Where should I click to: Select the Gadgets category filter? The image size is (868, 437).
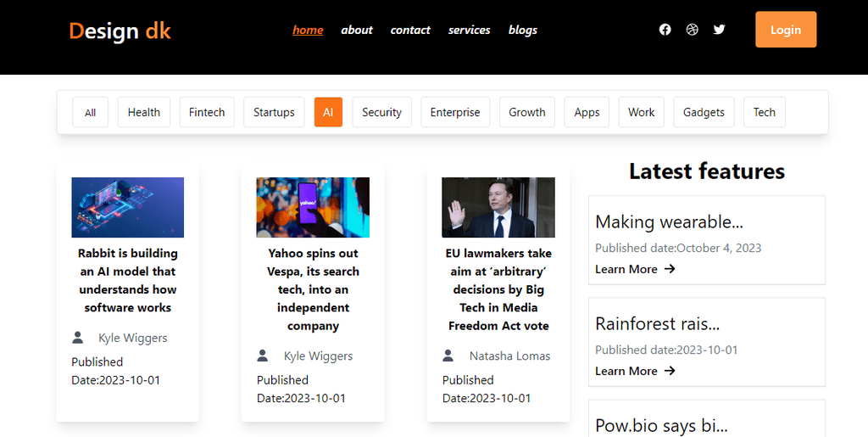[x=704, y=113]
